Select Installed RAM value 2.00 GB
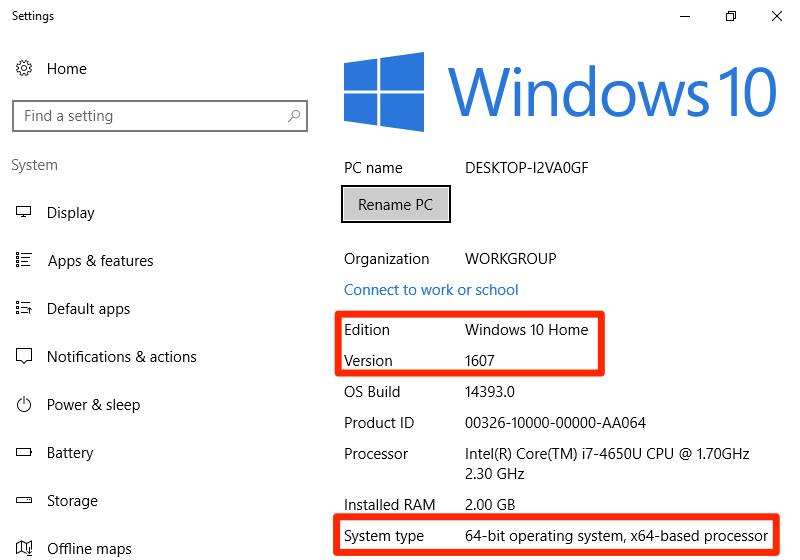Image resolution: width=800 pixels, height=560 pixels. pos(490,505)
